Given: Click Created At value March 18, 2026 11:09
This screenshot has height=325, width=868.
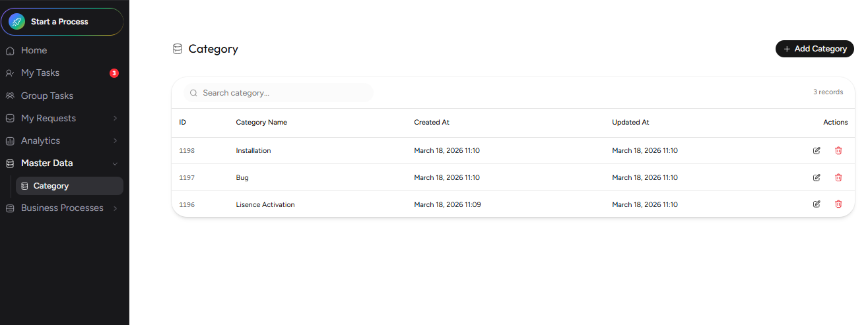Looking at the screenshot, I should coord(448,205).
